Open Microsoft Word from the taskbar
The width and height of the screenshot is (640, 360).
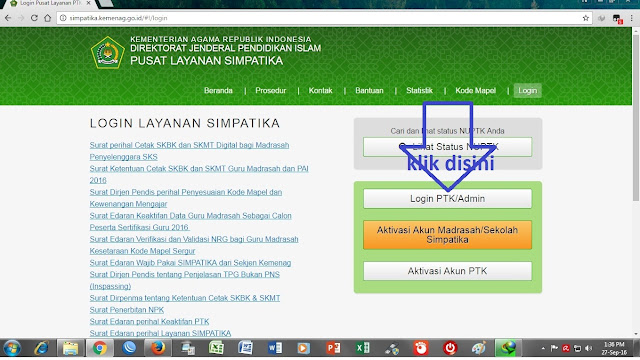point(275,348)
